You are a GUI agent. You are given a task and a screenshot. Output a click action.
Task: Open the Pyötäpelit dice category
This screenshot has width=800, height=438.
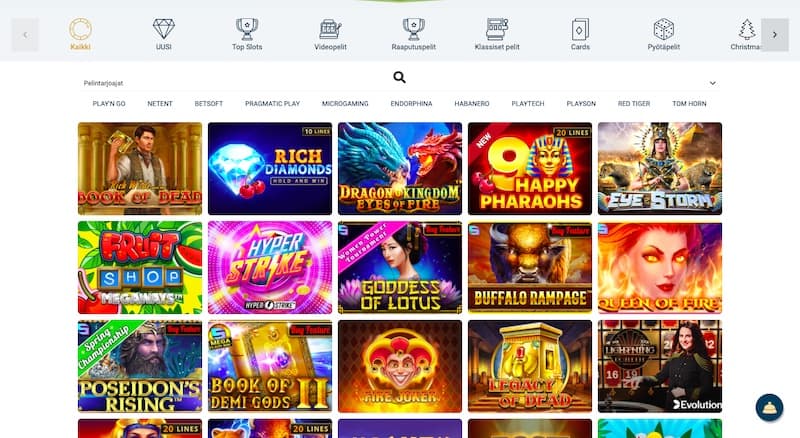pyautogui.click(x=664, y=29)
